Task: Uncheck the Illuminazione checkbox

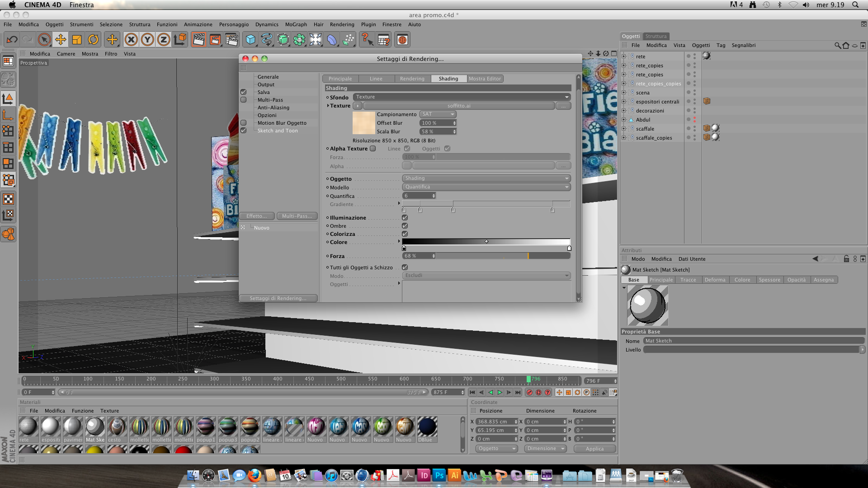Action: coord(405,218)
